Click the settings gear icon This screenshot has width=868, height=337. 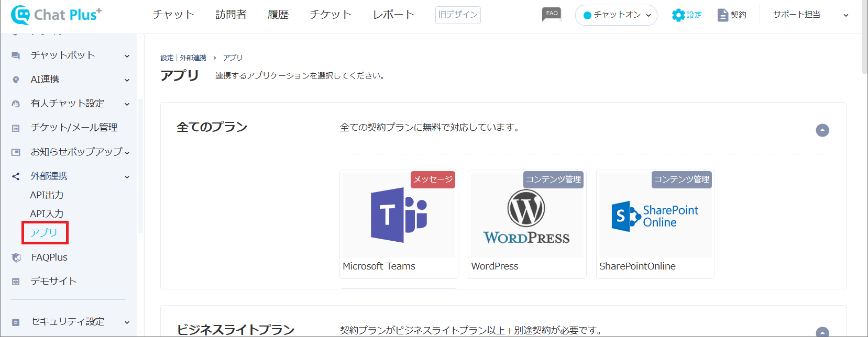(678, 15)
